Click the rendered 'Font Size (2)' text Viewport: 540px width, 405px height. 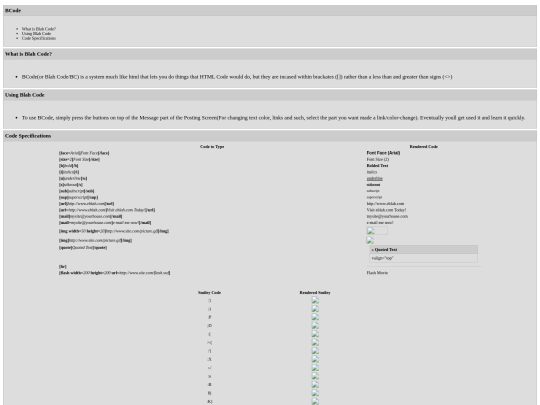pos(378,159)
